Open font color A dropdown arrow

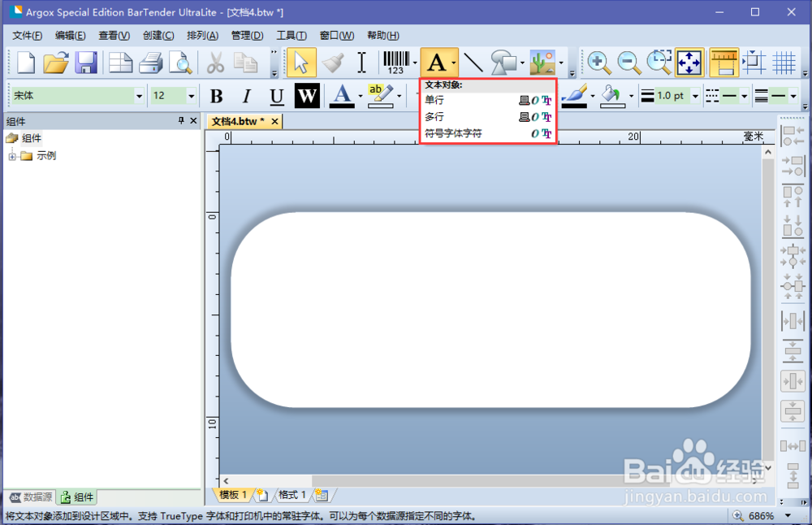pos(361,96)
